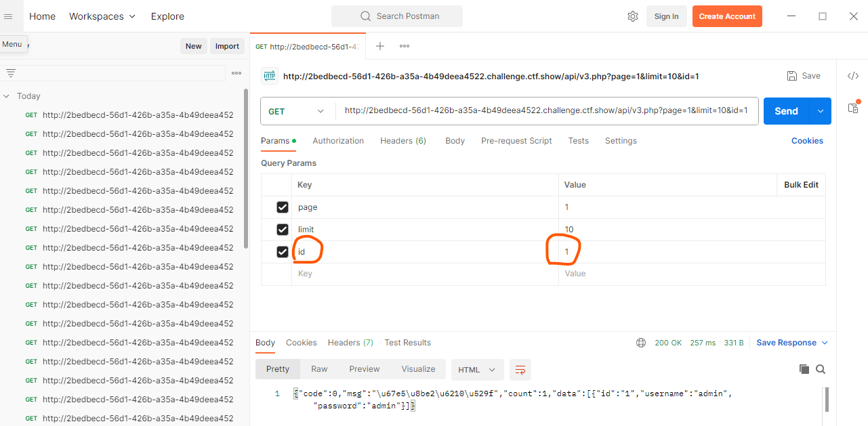
Task: Open the Test Results tab
Action: 407,343
